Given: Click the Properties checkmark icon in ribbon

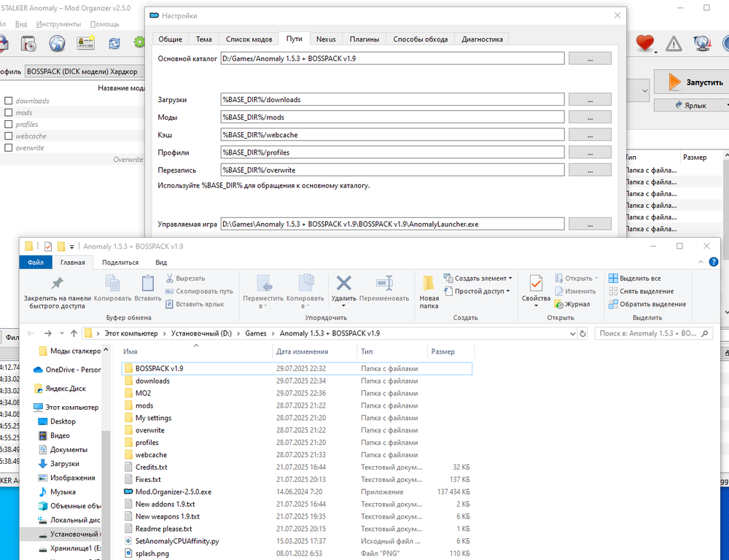Looking at the screenshot, I should click(536, 284).
